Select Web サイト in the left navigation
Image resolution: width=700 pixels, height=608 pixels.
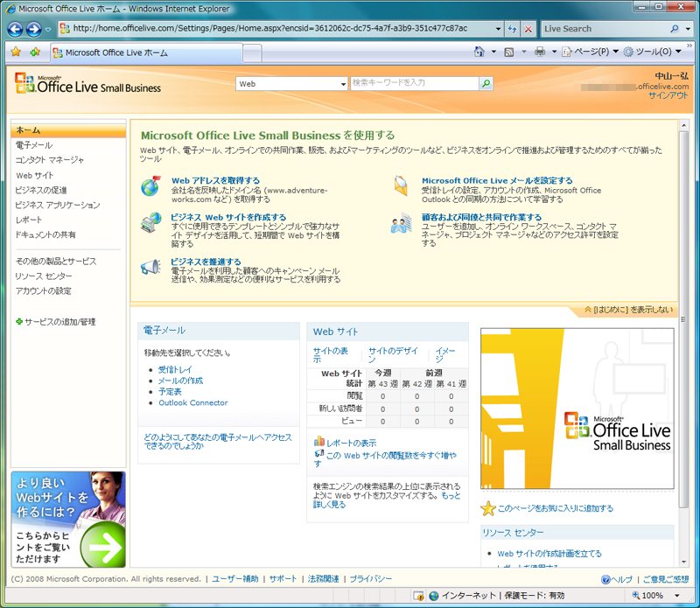[x=34, y=176]
